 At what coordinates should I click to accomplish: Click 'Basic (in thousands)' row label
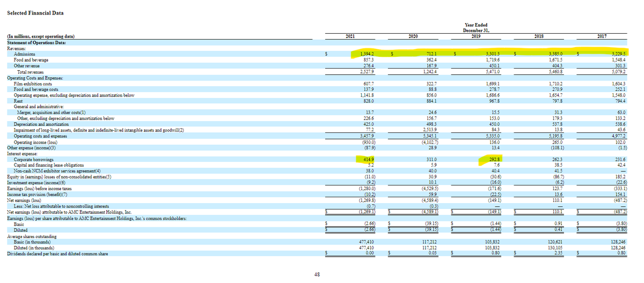pos(32,242)
